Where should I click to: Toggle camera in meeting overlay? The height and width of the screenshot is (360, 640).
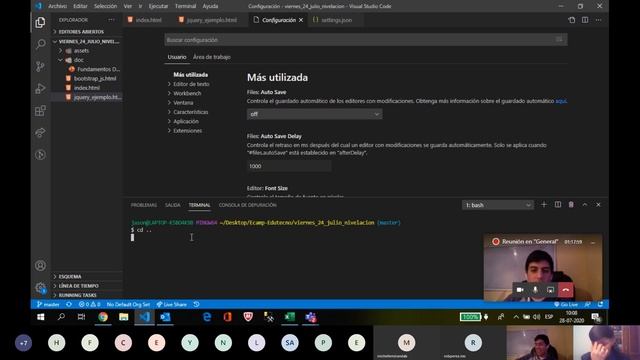pyautogui.click(x=520, y=290)
